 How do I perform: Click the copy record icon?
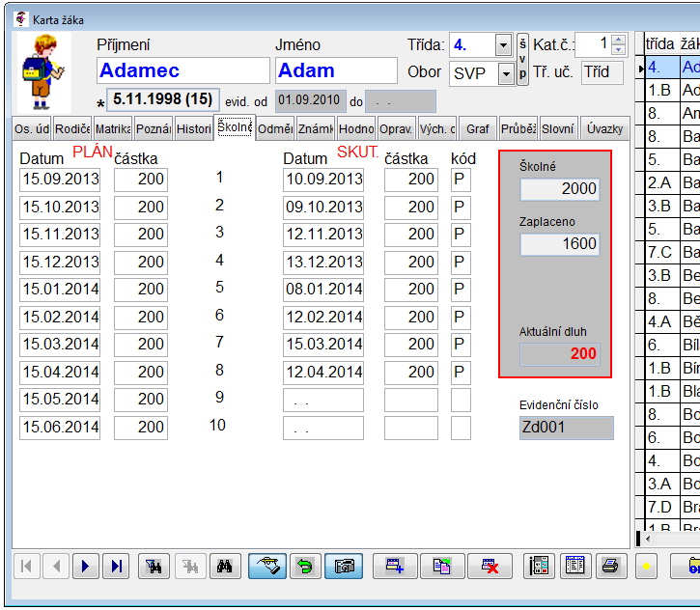[442, 567]
